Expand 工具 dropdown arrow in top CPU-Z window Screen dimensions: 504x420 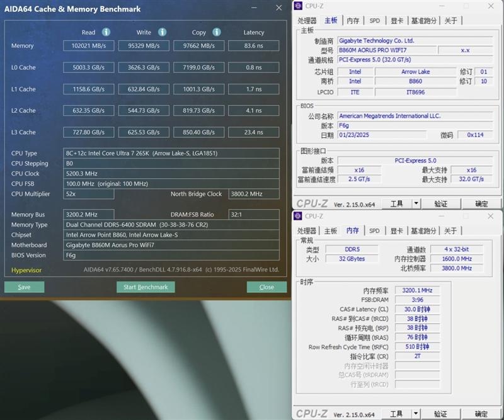416,204
